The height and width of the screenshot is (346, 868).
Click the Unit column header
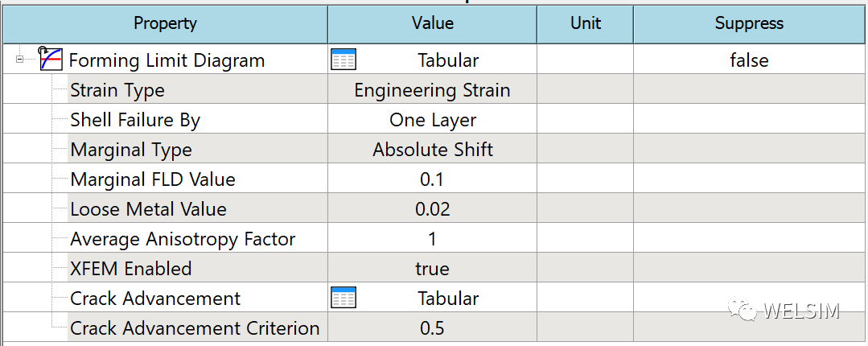[585, 23]
